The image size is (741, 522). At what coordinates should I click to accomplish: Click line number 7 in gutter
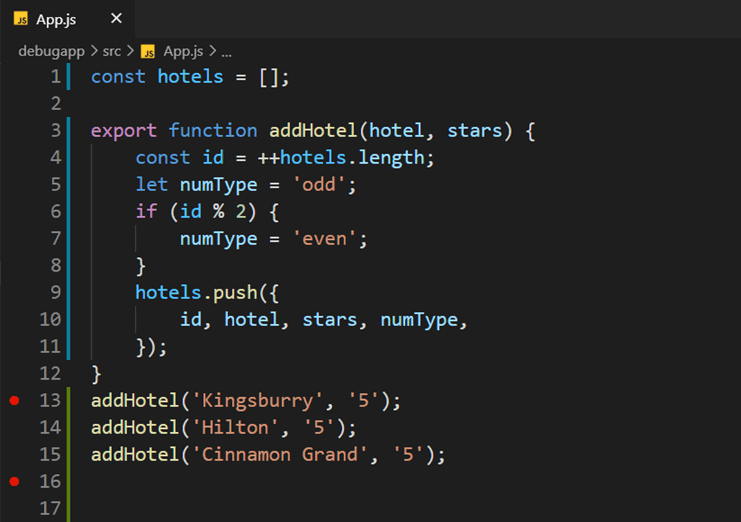56,239
